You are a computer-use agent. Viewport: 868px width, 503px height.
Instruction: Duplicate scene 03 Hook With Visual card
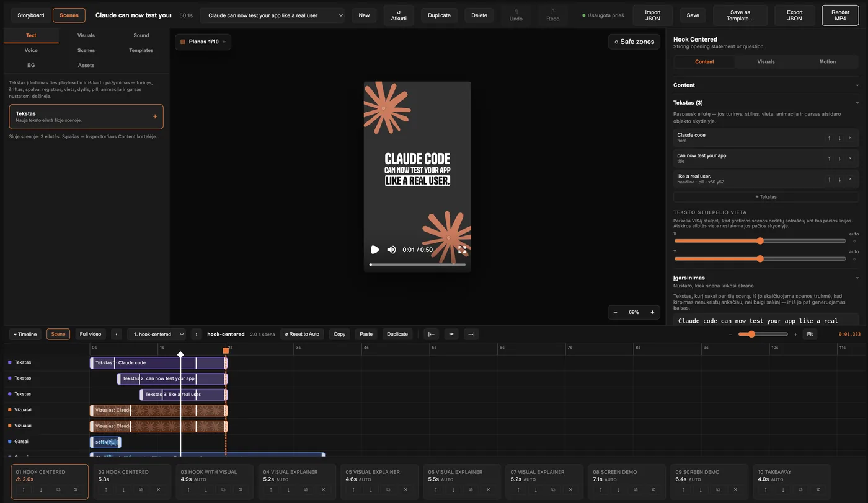pyautogui.click(x=223, y=490)
